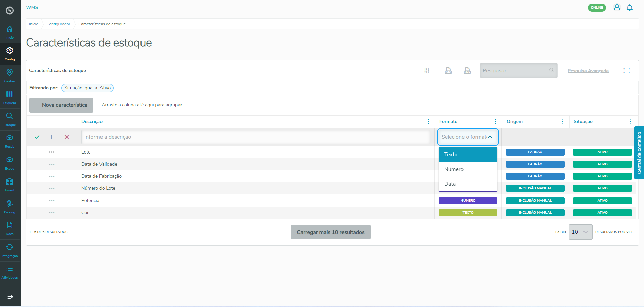This screenshot has height=307, width=644.
Task: Open the Início sidebar item
Action: click(10, 32)
